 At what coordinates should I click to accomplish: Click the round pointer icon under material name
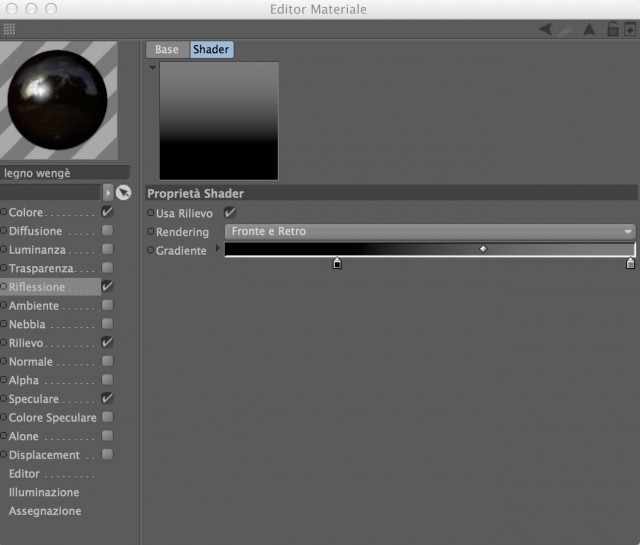point(123,192)
